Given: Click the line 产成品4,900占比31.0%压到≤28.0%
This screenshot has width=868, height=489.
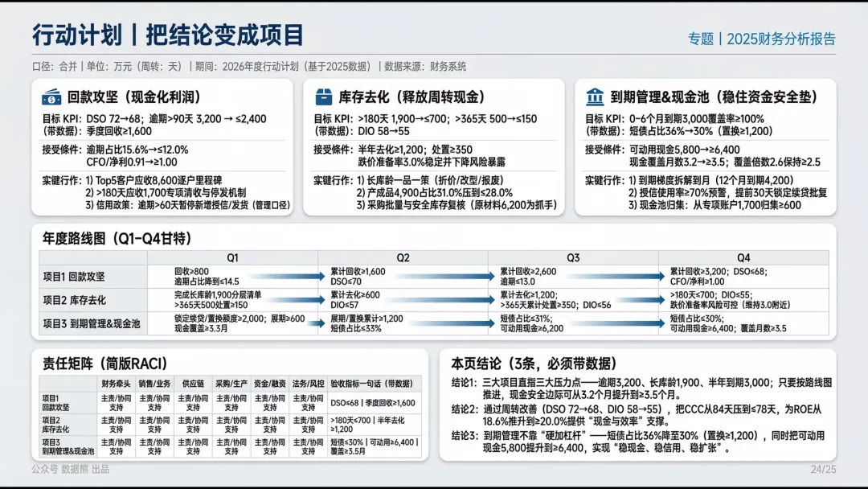Looking at the screenshot, I should pyautogui.click(x=435, y=193).
